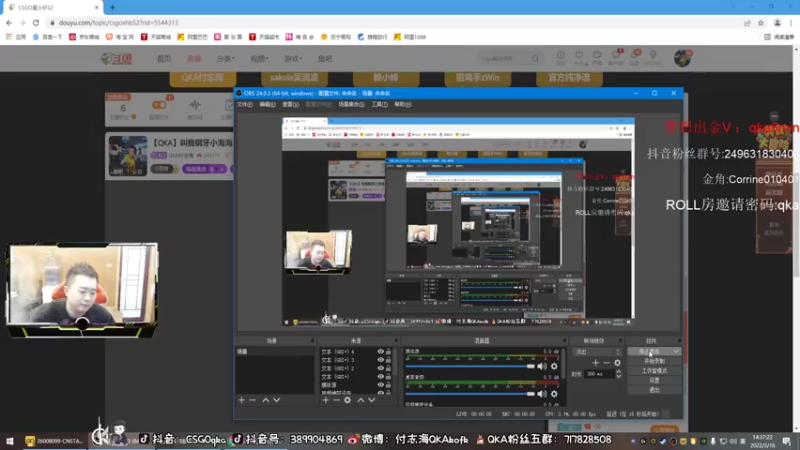Toggle visibility of 文本 (GDI+) 2 source
Image resolution: width=800 pixels, height=450 pixels.
380,368
